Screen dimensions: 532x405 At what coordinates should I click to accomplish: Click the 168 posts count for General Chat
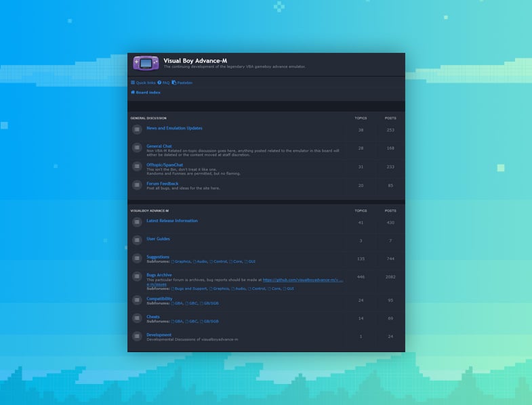[390, 148]
